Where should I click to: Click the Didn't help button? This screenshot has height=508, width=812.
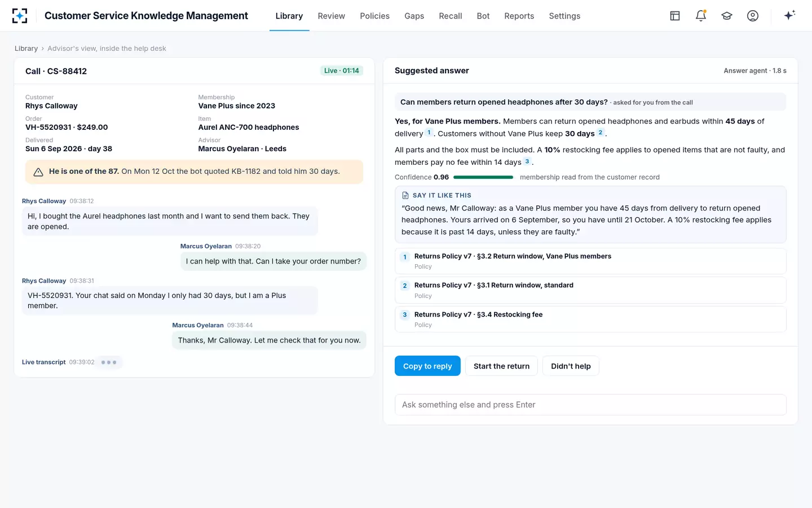coord(571,366)
